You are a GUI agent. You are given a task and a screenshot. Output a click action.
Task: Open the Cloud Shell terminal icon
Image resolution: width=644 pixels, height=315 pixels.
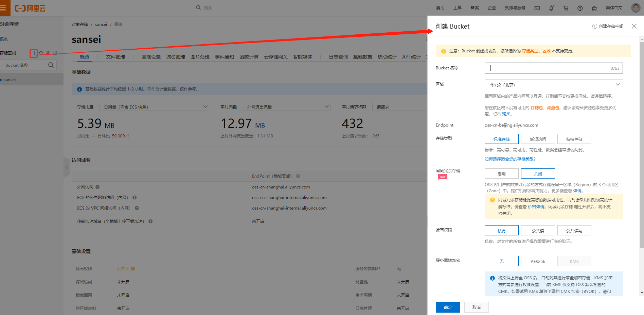(537, 8)
